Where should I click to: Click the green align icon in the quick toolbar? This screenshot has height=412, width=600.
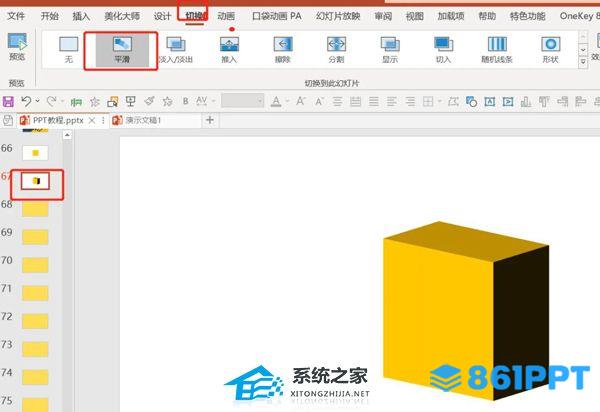pos(76,102)
